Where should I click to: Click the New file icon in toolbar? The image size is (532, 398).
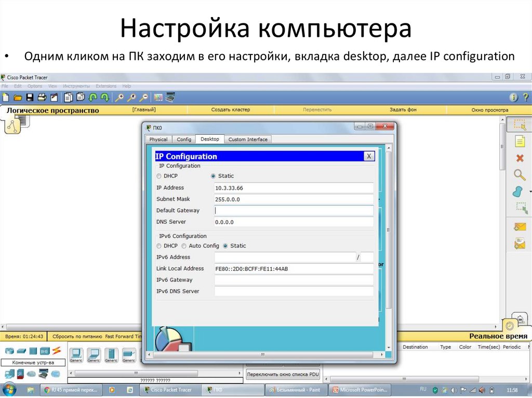[6, 98]
